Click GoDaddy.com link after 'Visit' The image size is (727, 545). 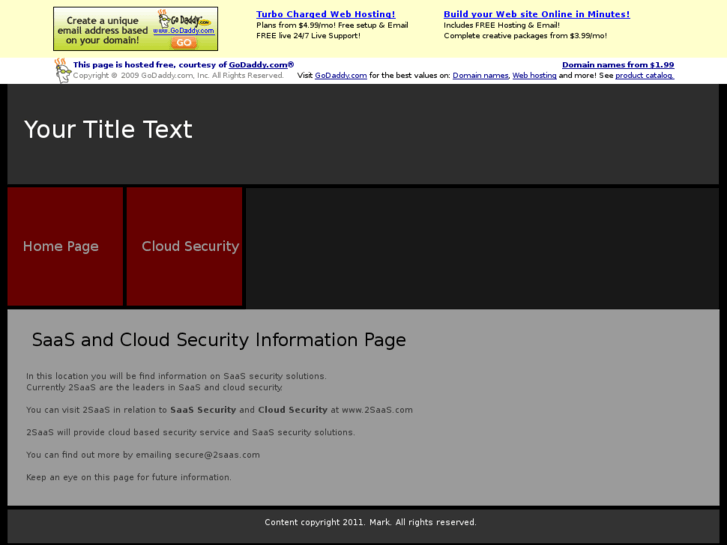(341, 76)
